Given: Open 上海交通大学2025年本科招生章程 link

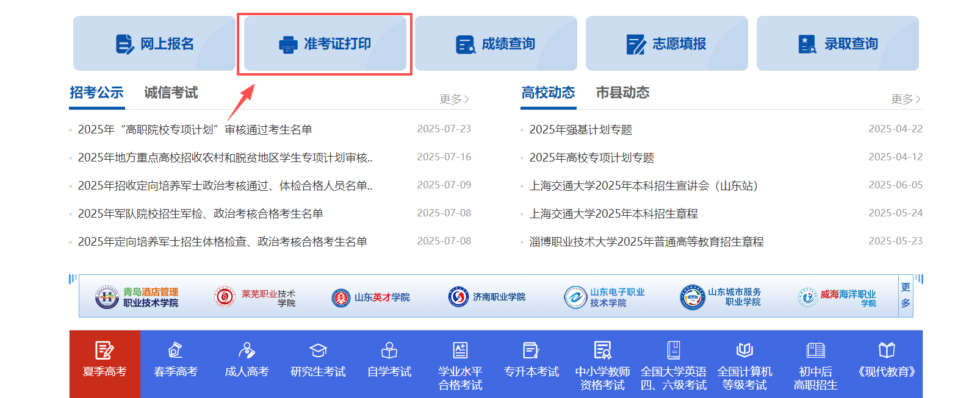Looking at the screenshot, I should click(614, 214).
